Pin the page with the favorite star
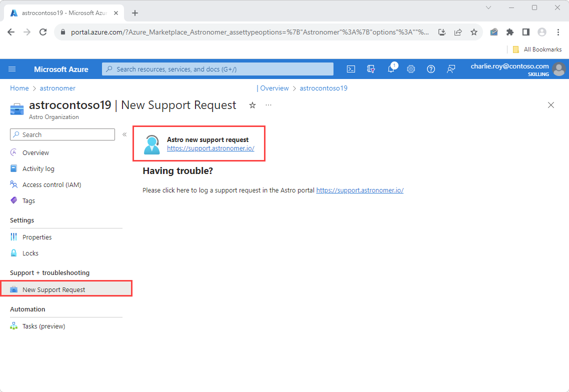The image size is (569, 392). [252, 105]
